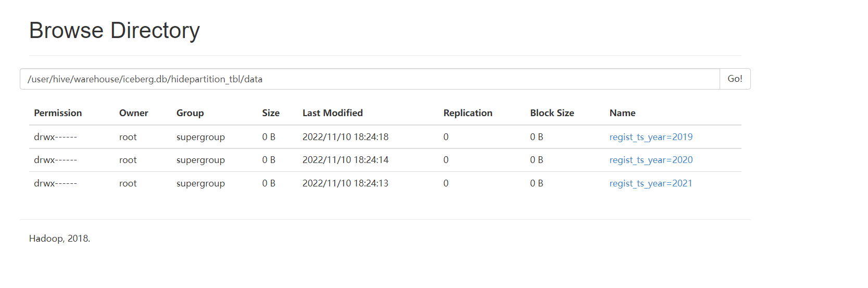
Task: Click the Group column header
Action: [x=190, y=113]
